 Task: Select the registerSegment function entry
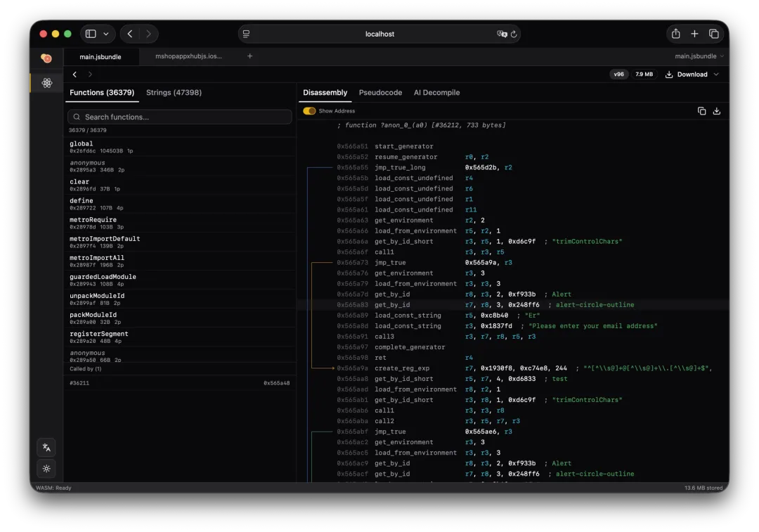coord(180,337)
